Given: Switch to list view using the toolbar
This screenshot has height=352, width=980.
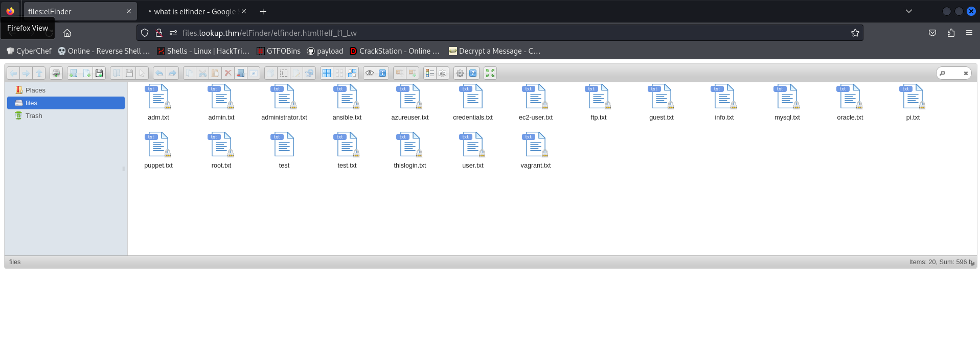Looking at the screenshot, I should coord(430,74).
